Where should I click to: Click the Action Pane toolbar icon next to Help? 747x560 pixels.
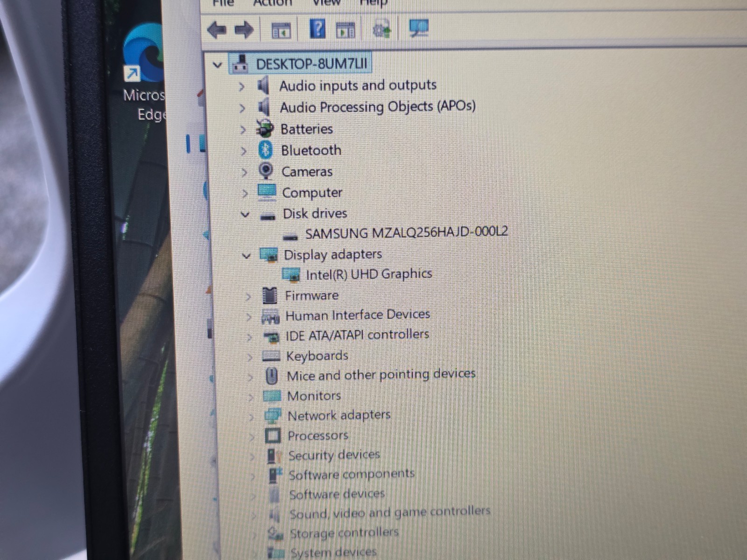click(x=345, y=30)
